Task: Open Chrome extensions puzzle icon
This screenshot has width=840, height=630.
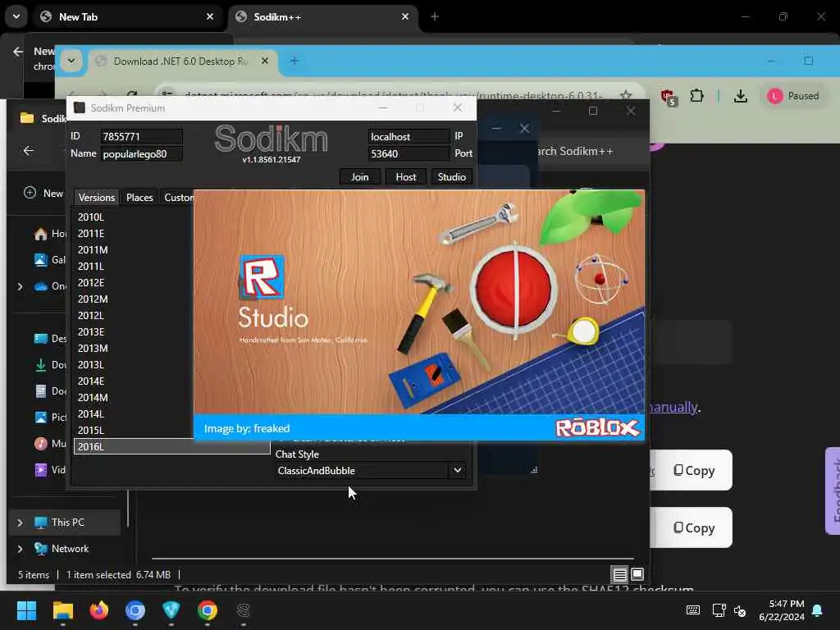Action: tap(696, 96)
